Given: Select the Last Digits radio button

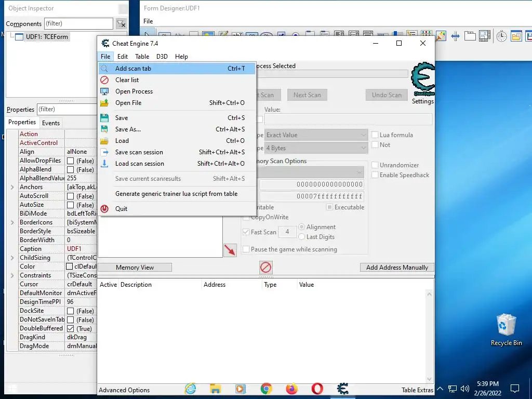Looking at the screenshot, I should tap(301, 237).
